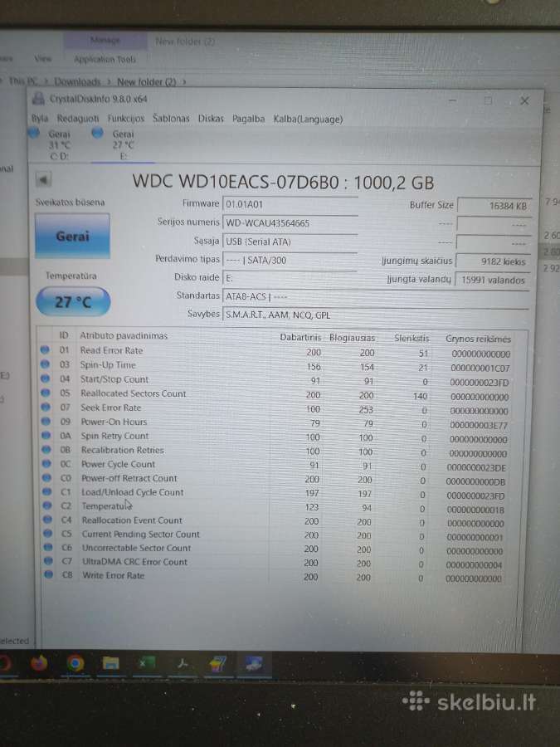Click the status dot for Start/Stop Count
Image resolution: width=560 pixels, height=747 pixels.
pyautogui.click(x=46, y=378)
